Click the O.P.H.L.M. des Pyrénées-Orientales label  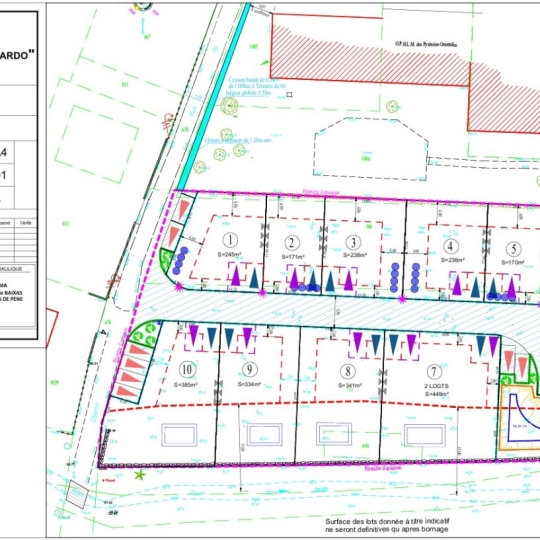point(426,44)
